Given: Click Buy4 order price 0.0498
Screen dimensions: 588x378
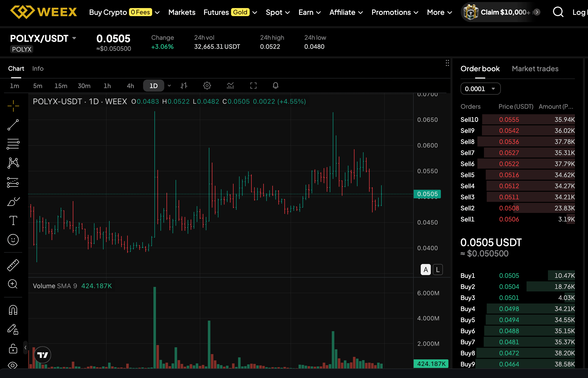Looking at the screenshot, I should [x=509, y=309].
